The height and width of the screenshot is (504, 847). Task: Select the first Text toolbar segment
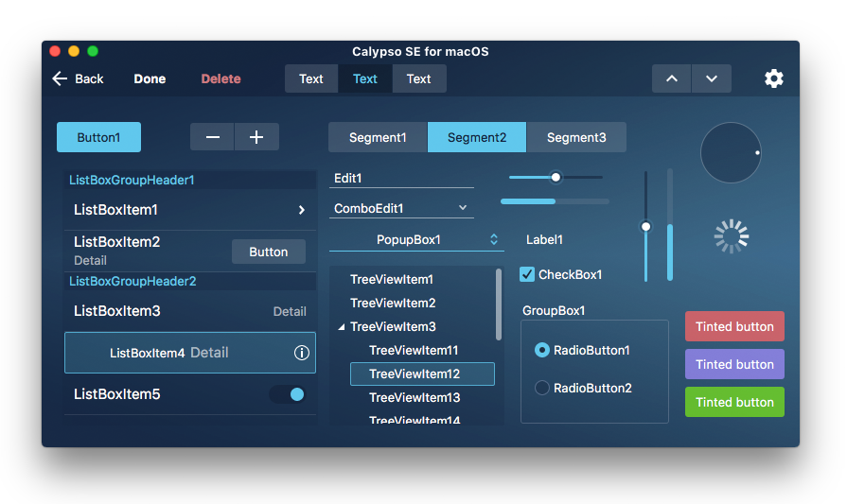(x=311, y=78)
